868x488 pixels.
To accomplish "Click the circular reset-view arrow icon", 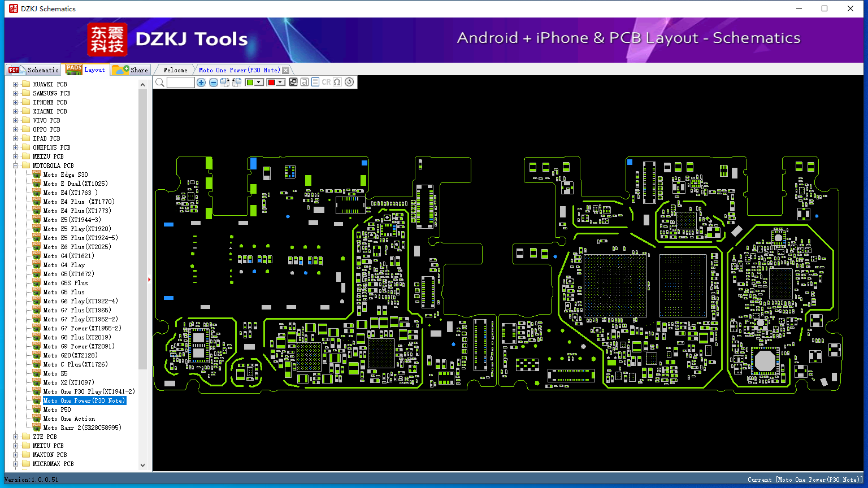I will [x=349, y=82].
